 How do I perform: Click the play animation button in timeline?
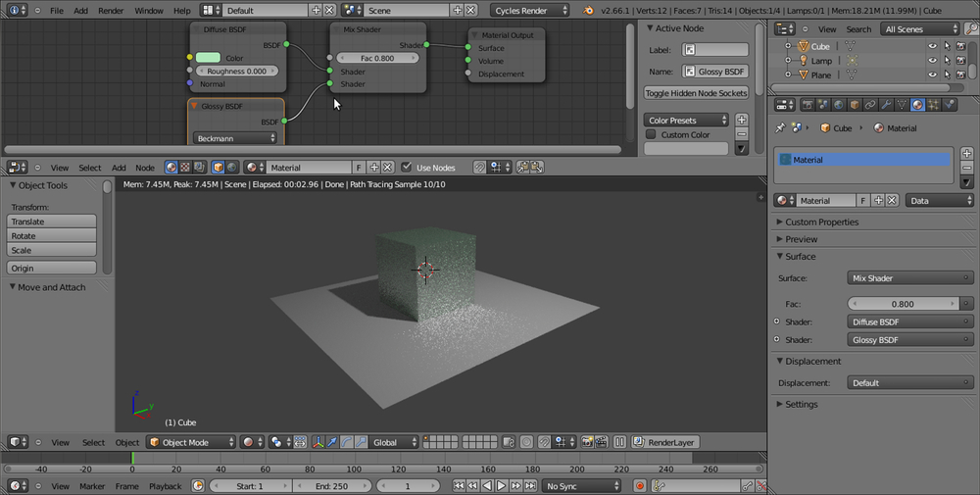click(501, 486)
